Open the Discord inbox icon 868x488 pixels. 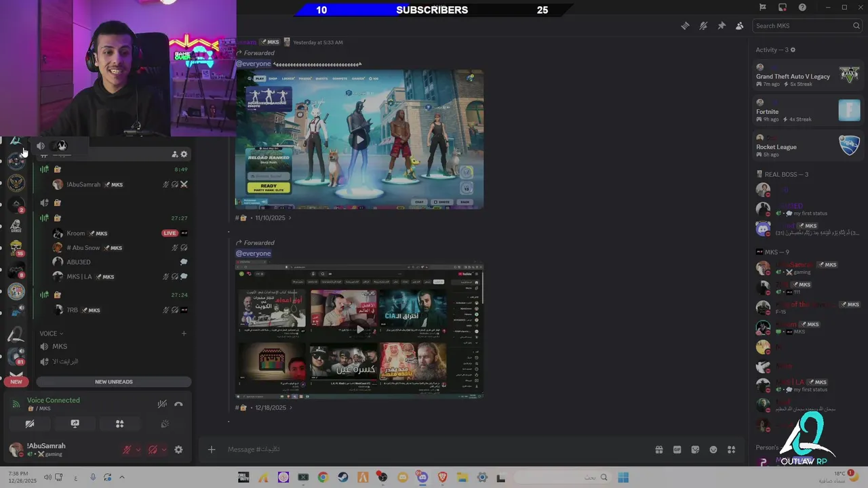click(783, 7)
